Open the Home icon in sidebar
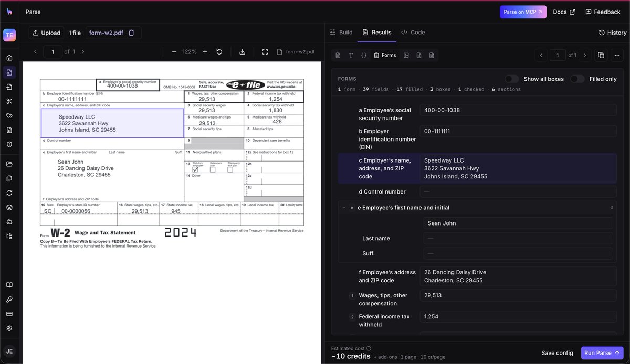The width and height of the screenshot is (630, 364). click(x=9, y=58)
